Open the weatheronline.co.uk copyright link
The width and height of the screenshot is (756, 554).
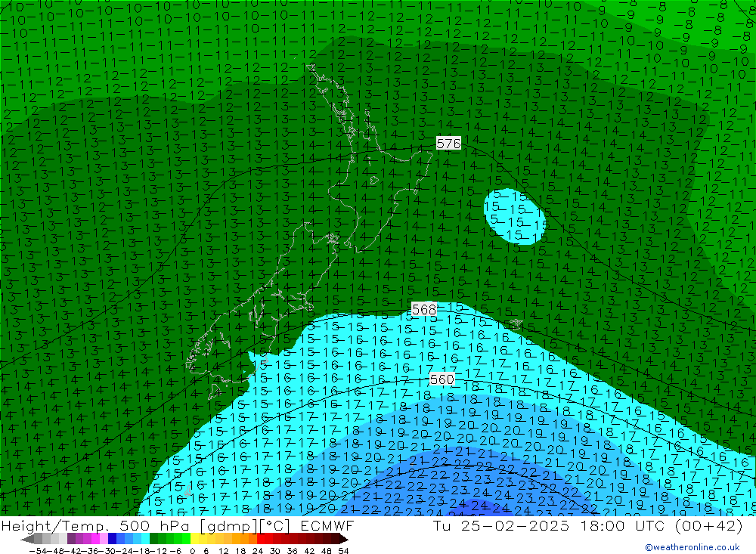(x=692, y=547)
